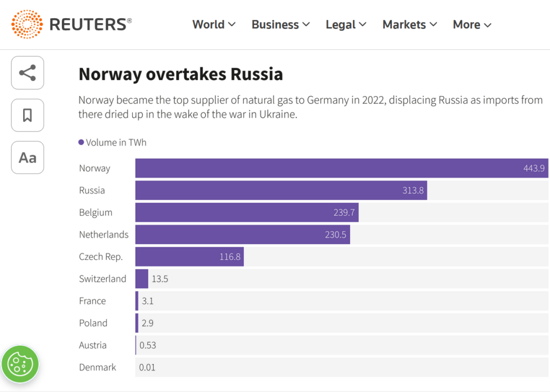The height and width of the screenshot is (392, 550).
Task: Expand the Business dropdown arrow
Action: tap(306, 24)
